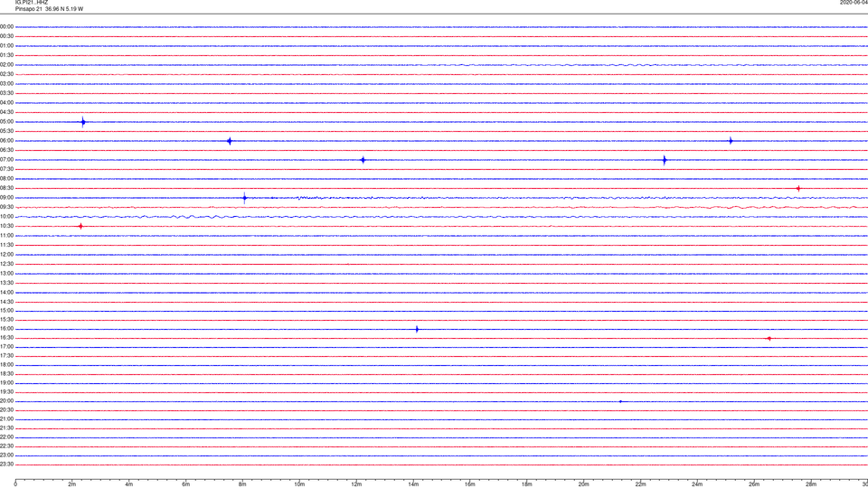The image size is (868, 488).
Task: Click the 0 minute axis tick label
Action: click(x=15, y=484)
